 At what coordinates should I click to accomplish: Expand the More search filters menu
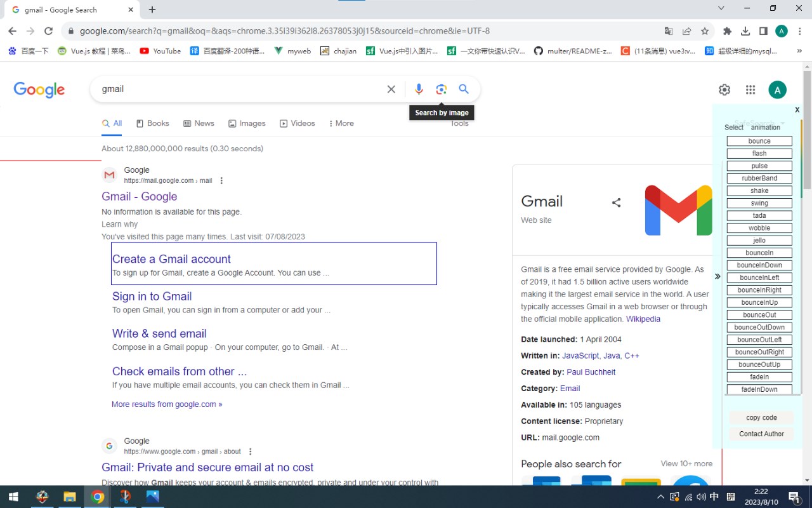341,123
